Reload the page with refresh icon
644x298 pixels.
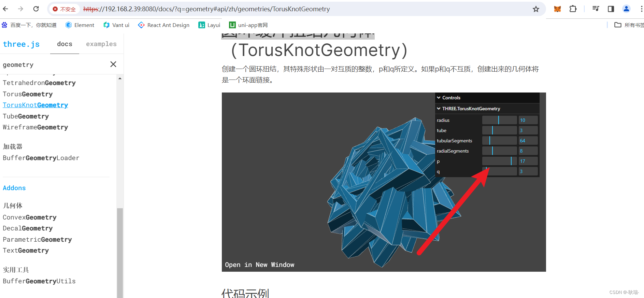[x=36, y=9]
